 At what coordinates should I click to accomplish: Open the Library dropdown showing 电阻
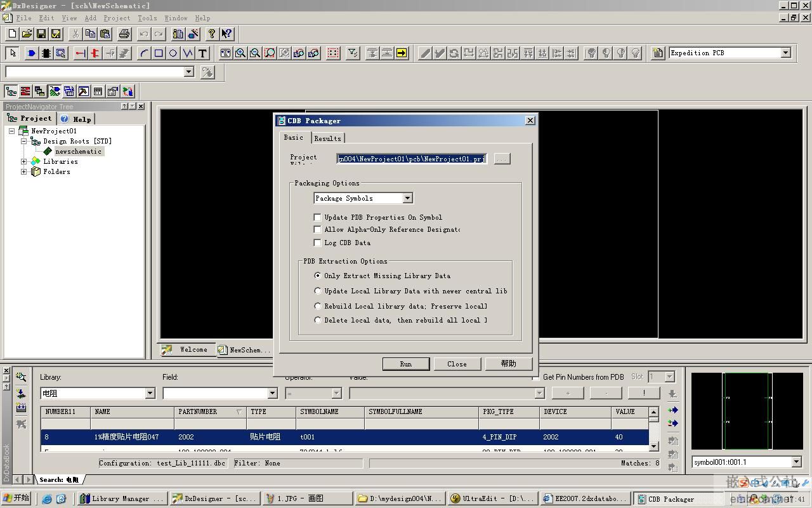[150, 393]
